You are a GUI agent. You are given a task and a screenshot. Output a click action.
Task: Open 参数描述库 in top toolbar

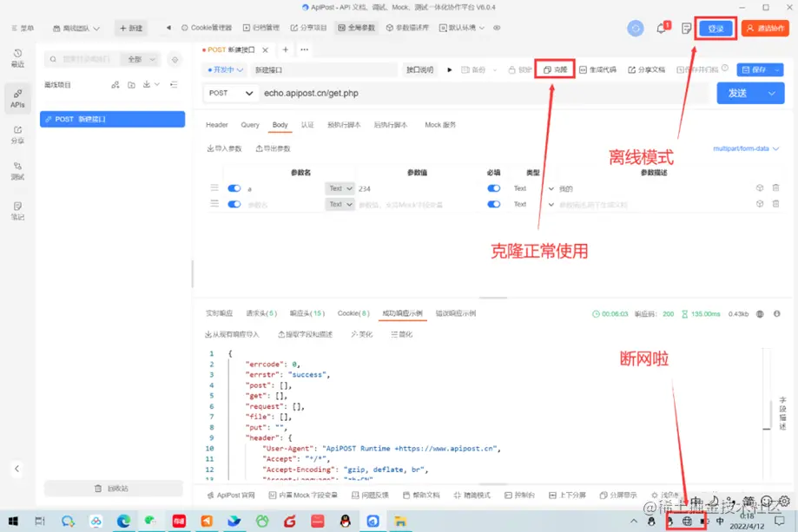407,28
